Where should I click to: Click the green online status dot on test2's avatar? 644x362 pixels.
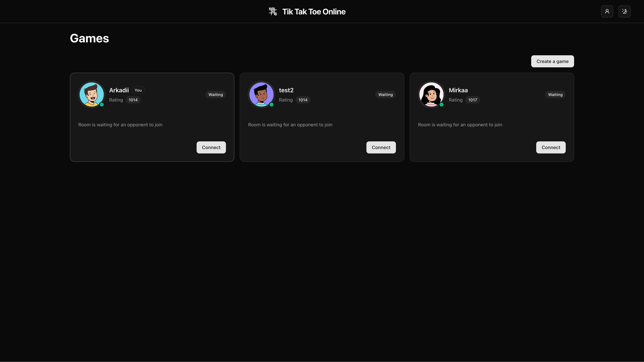tap(272, 105)
